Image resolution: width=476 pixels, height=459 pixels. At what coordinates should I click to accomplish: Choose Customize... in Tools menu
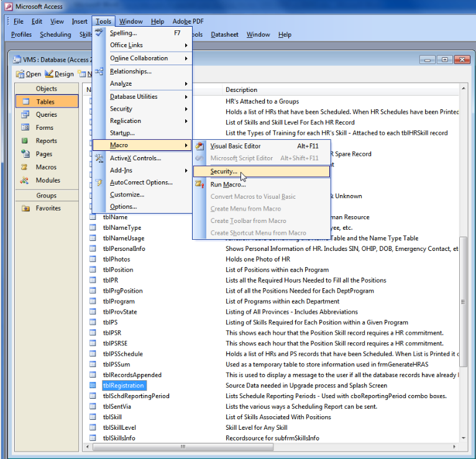(x=142, y=194)
